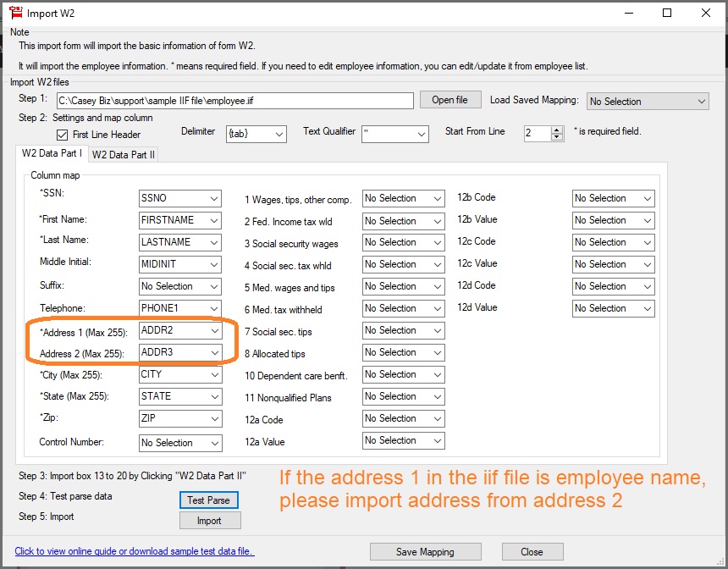Open the Load Saved Mapping dropdown
This screenshot has width=728, height=569.
648,102
